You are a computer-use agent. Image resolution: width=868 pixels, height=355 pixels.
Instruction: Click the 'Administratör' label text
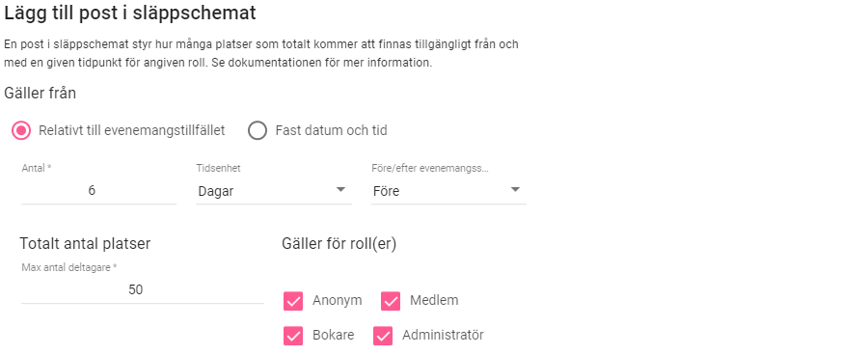(x=443, y=335)
